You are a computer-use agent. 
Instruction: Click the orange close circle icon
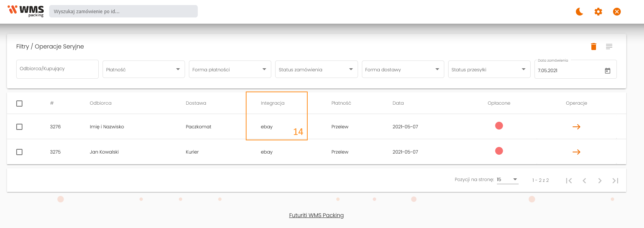617,12
